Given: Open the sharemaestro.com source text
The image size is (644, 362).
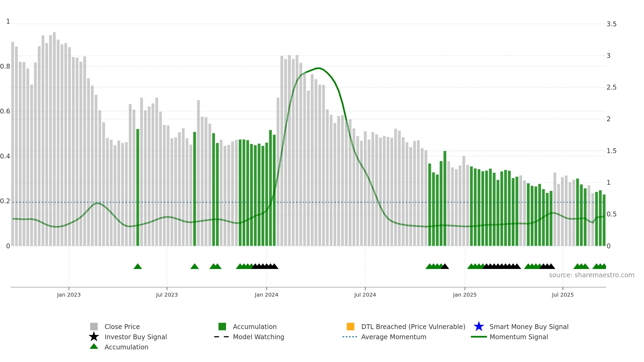Looking at the screenshot, I should [x=592, y=275].
